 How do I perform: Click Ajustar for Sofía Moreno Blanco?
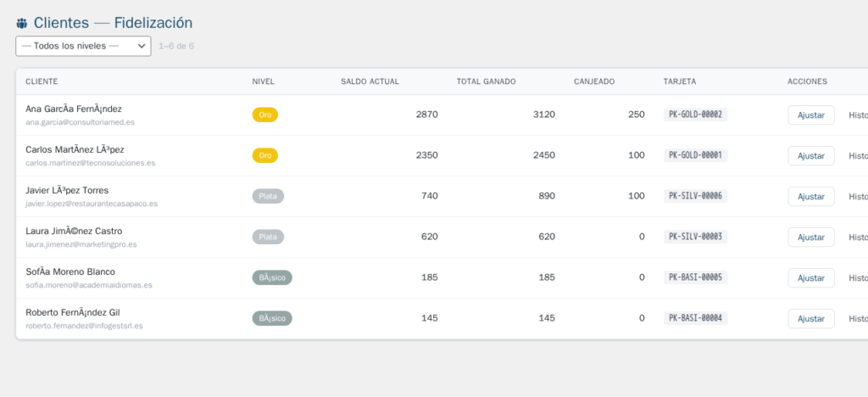pos(811,278)
